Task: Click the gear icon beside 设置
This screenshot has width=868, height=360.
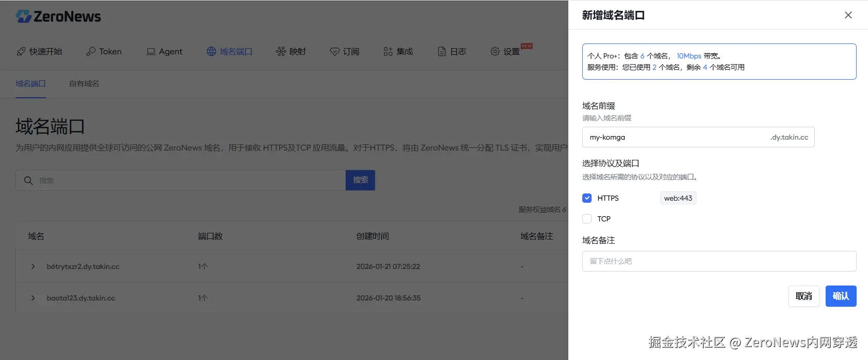Action: [495, 51]
